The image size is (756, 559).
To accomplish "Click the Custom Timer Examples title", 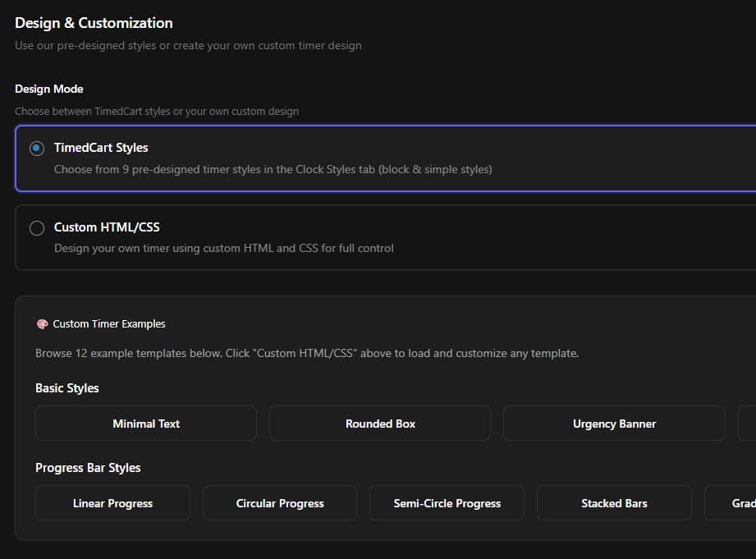I will [108, 323].
